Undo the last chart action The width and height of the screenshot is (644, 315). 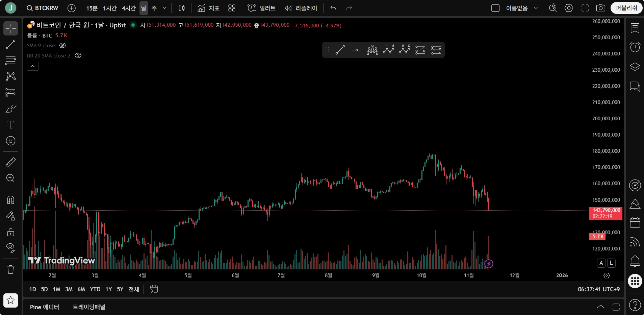click(x=333, y=8)
